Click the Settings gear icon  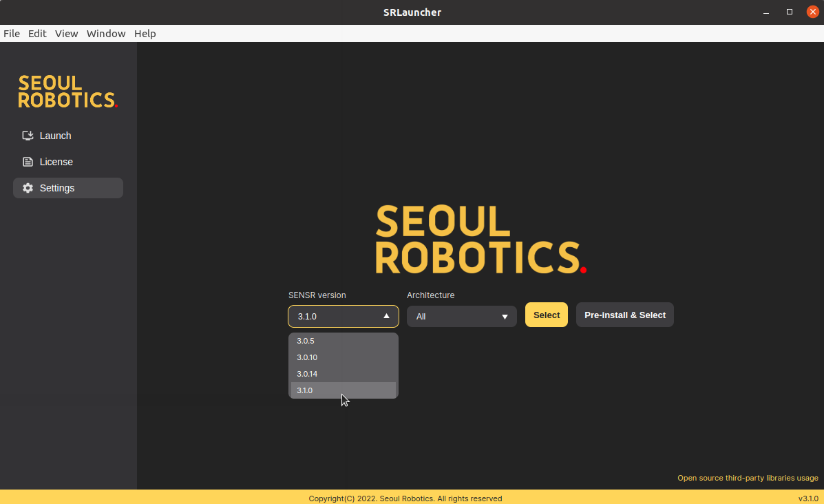click(x=28, y=188)
